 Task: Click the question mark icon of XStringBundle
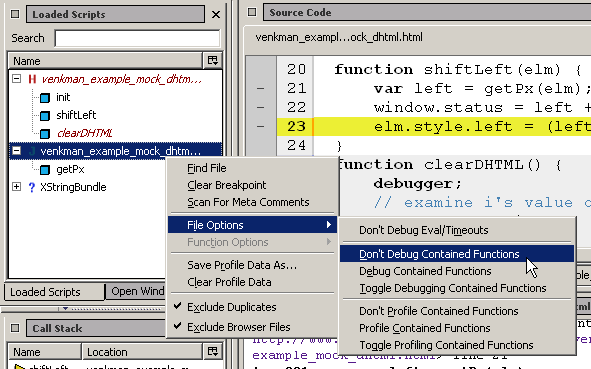tap(32, 187)
